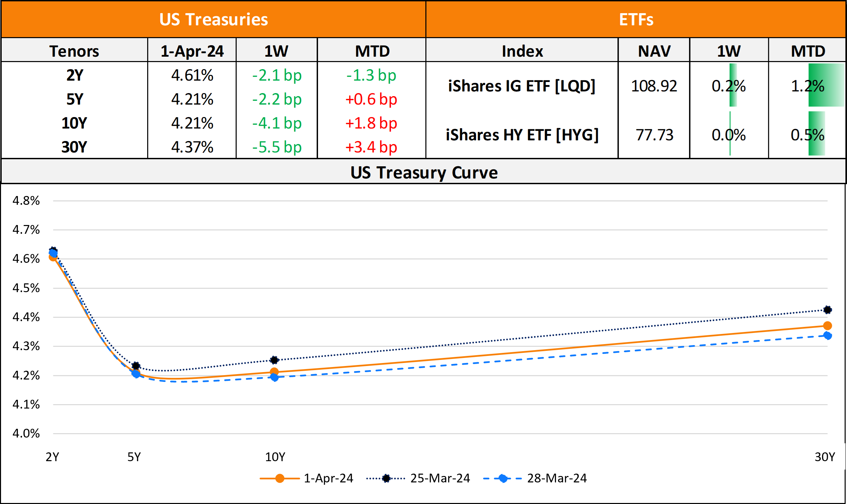Click the 30Y yield value 4.37%
The width and height of the screenshot is (847, 504).
tap(192, 147)
